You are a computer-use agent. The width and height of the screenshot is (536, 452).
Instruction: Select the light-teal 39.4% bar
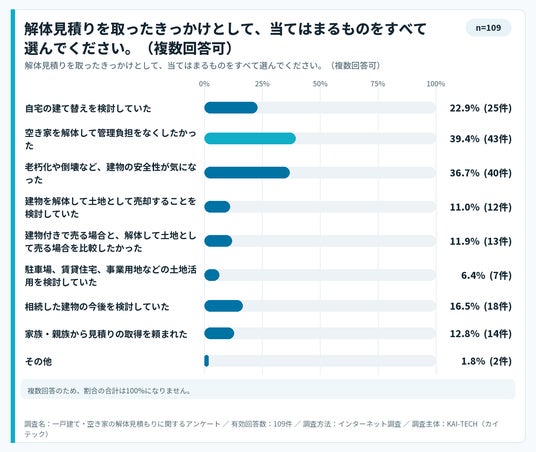[x=250, y=138]
